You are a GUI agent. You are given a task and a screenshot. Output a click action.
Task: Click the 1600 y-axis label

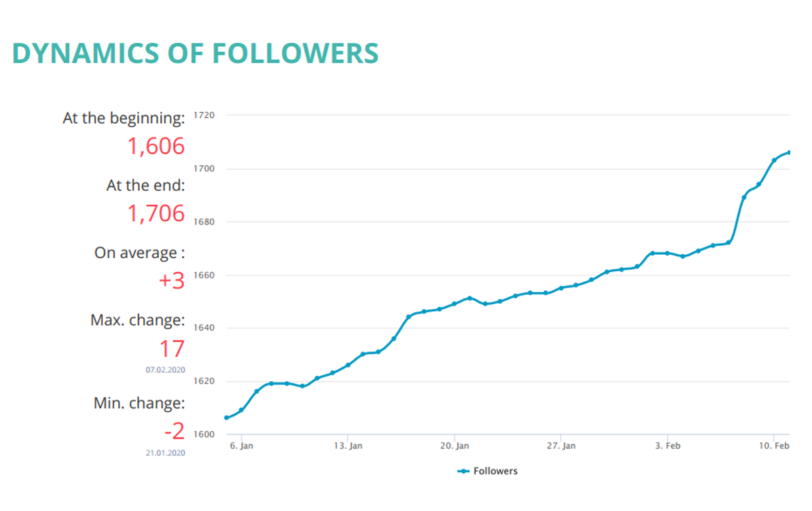pyautogui.click(x=204, y=434)
